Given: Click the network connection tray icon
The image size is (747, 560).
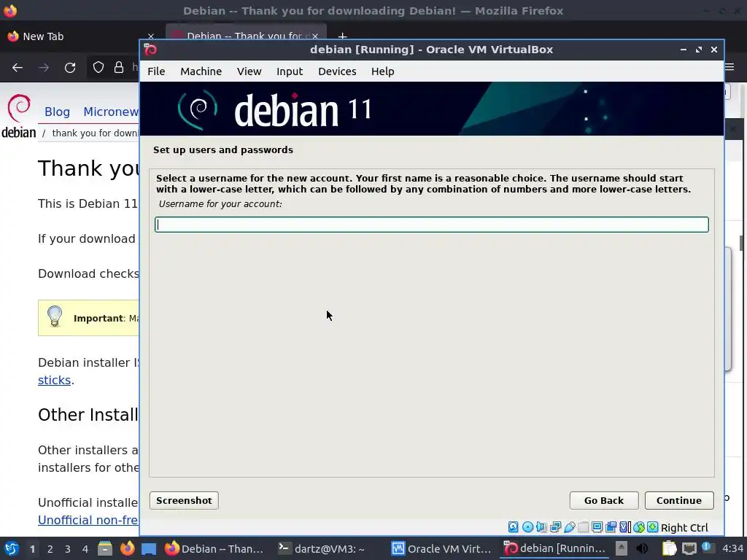Looking at the screenshot, I should [689, 548].
